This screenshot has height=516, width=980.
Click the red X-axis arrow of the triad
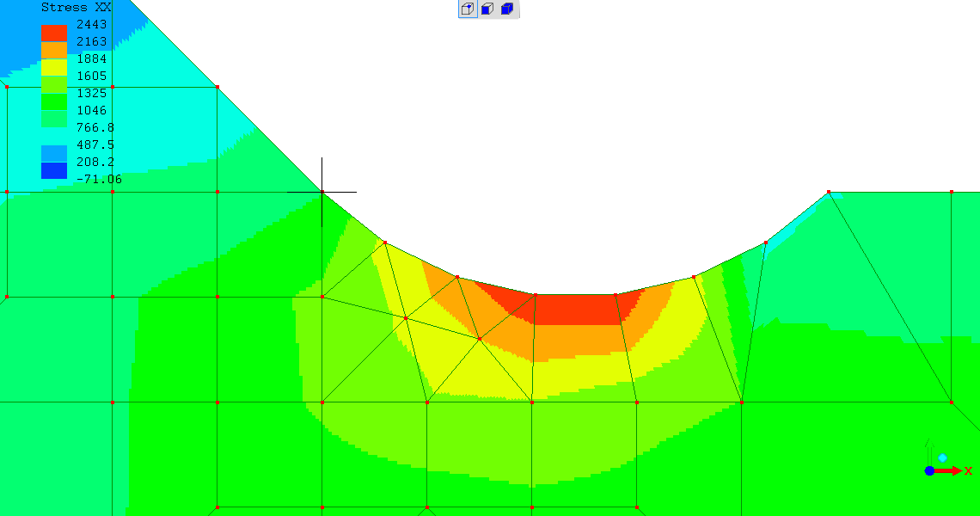949,470
